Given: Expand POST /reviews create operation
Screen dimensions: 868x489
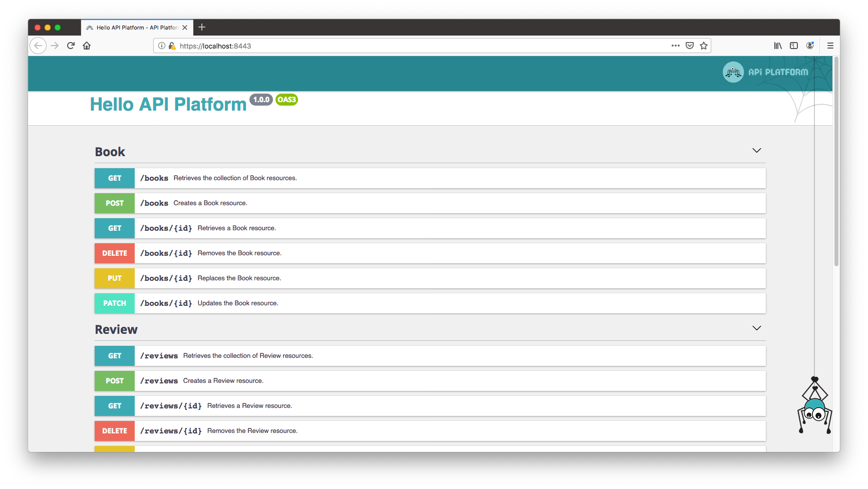Looking at the screenshot, I should pyautogui.click(x=430, y=381).
